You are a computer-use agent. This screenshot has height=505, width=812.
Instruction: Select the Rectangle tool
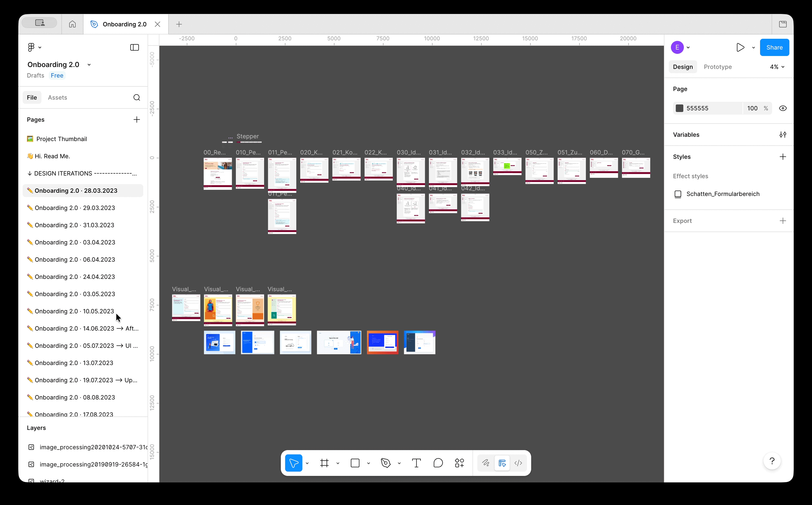[355, 463]
